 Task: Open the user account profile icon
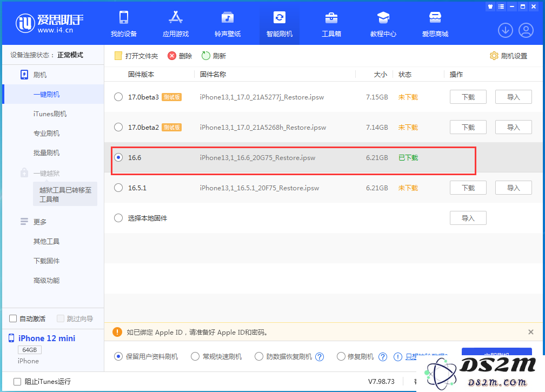(526, 30)
